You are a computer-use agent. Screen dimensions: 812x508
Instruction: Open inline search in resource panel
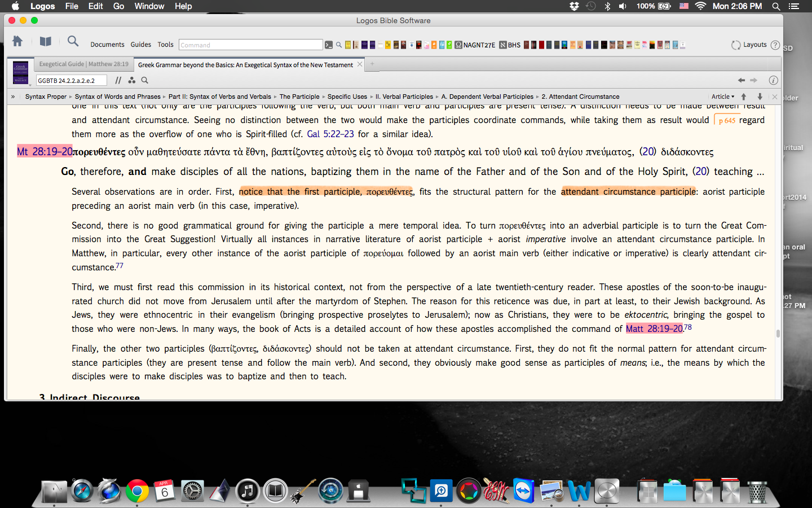pos(145,80)
